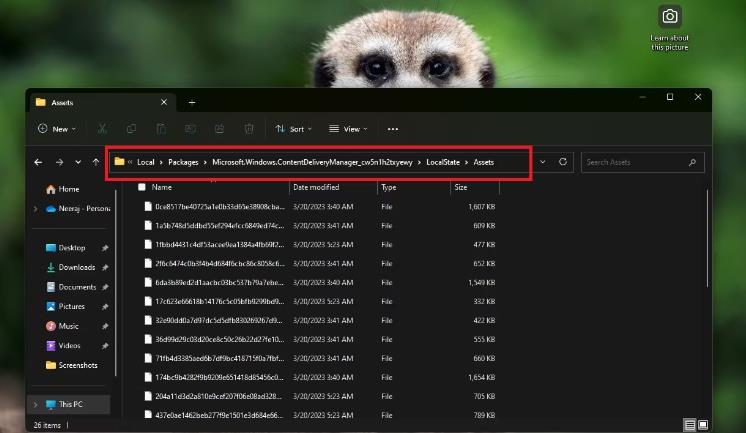
Task: Open the Sort dropdown menu
Action: 293,129
